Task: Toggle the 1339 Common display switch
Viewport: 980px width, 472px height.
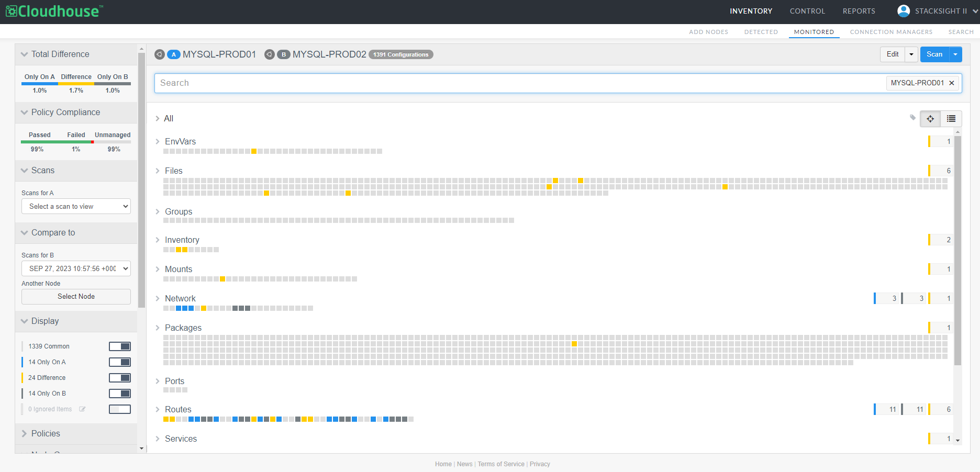Action: click(x=120, y=346)
